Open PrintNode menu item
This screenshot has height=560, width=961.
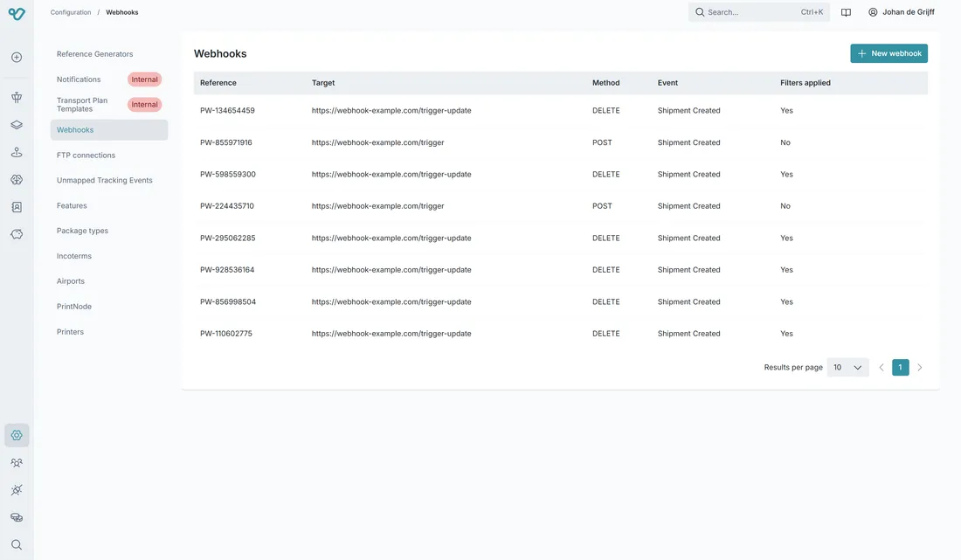[109, 307]
